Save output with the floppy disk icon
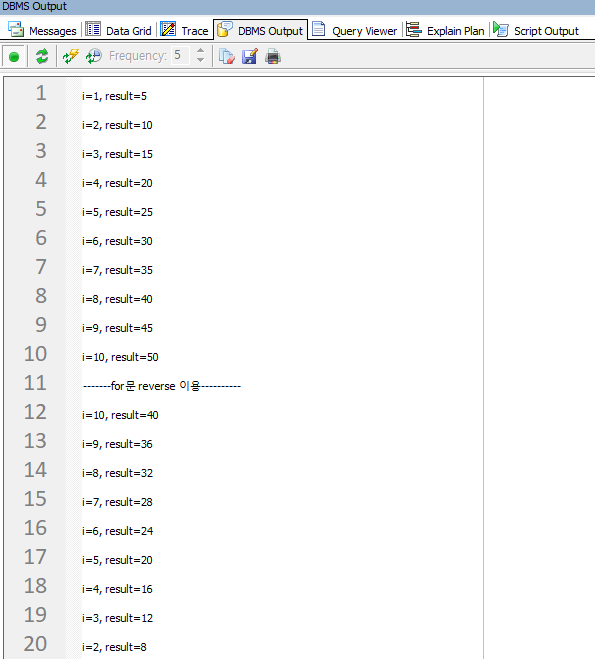 pos(250,56)
